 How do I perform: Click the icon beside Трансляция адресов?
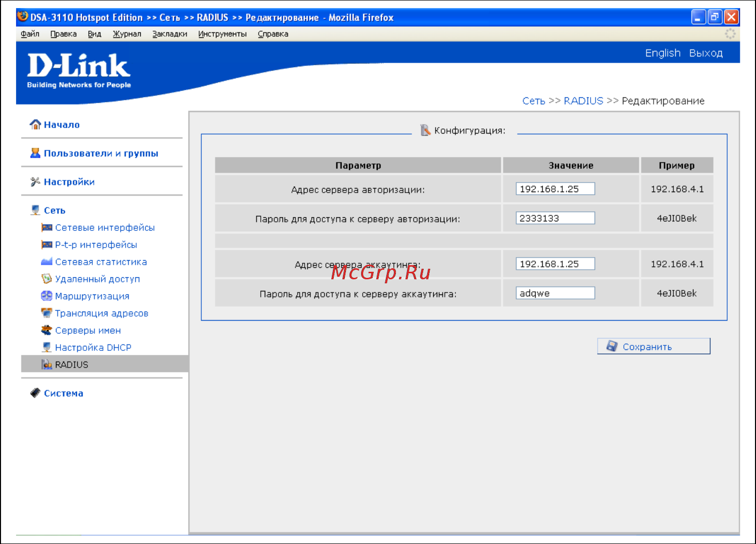[47, 313]
